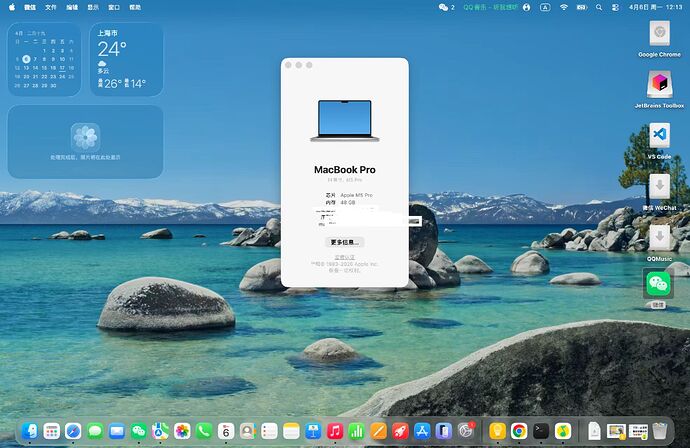Open Wi-Fi menu in menu bar

tap(564, 7)
